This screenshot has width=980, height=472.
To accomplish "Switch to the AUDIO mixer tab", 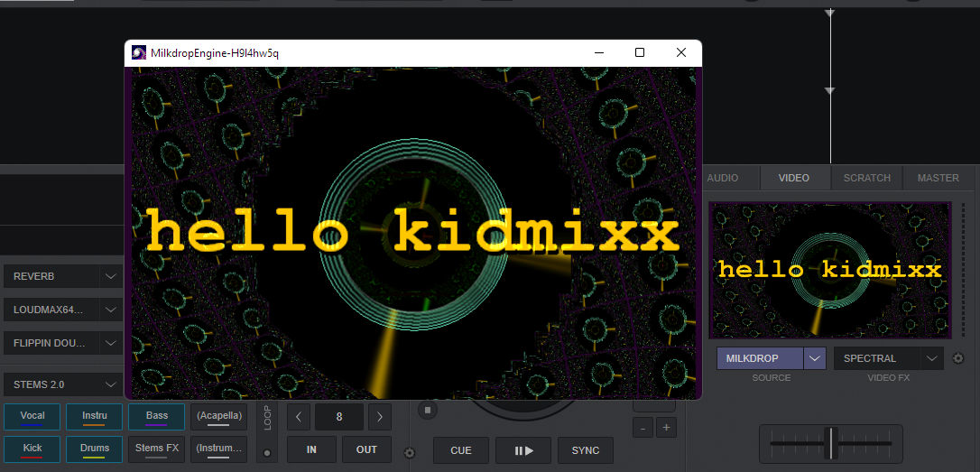I will (723, 178).
